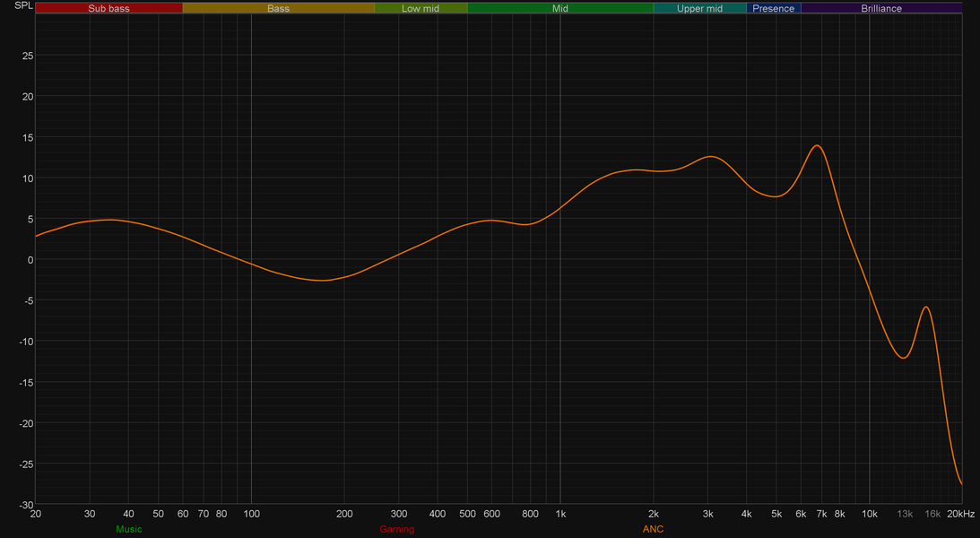Click the Low mid band header

click(x=421, y=9)
